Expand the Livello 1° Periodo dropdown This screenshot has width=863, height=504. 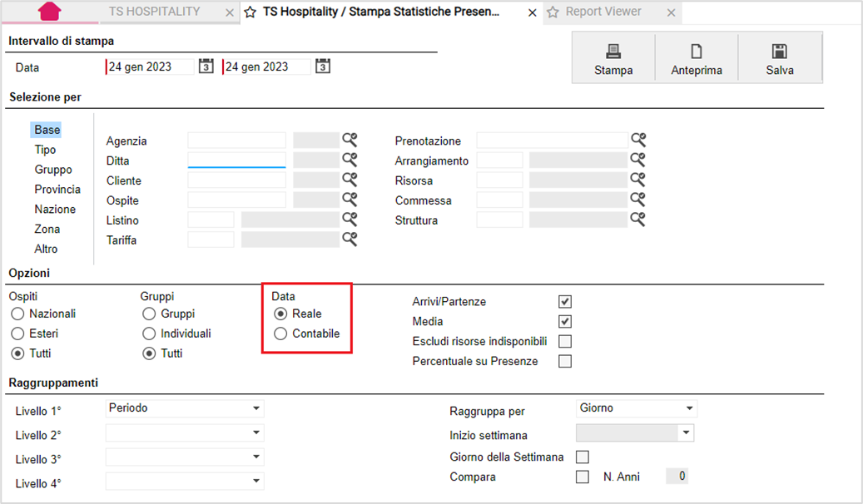tap(256, 408)
